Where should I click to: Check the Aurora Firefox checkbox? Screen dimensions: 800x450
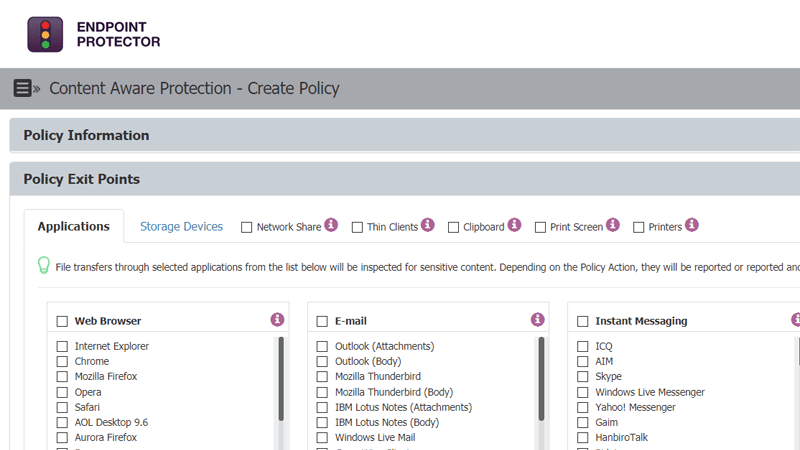pyautogui.click(x=62, y=438)
